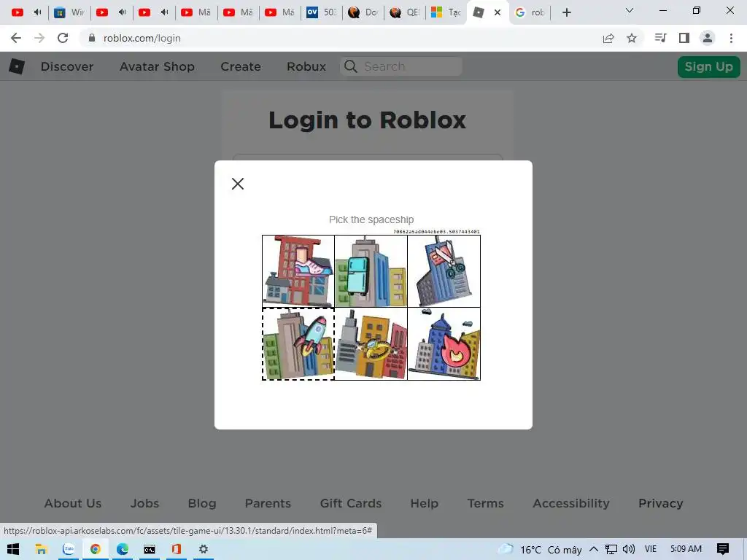Expand the tab search dropdown
The height and width of the screenshot is (560, 747).
click(x=630, y=10)
